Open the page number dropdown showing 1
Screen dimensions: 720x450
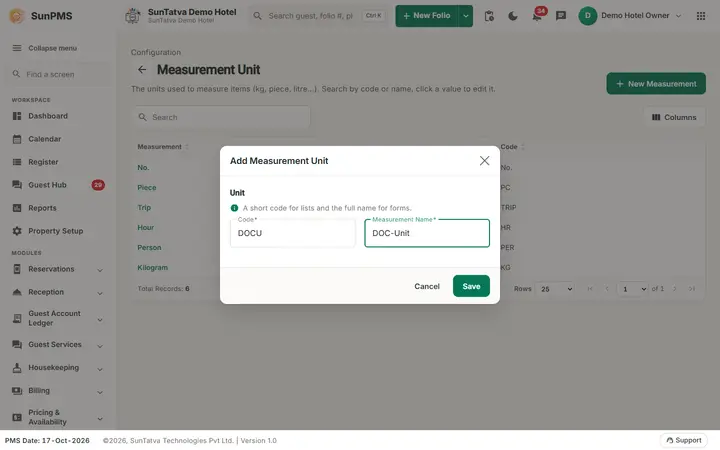(632, 289)
